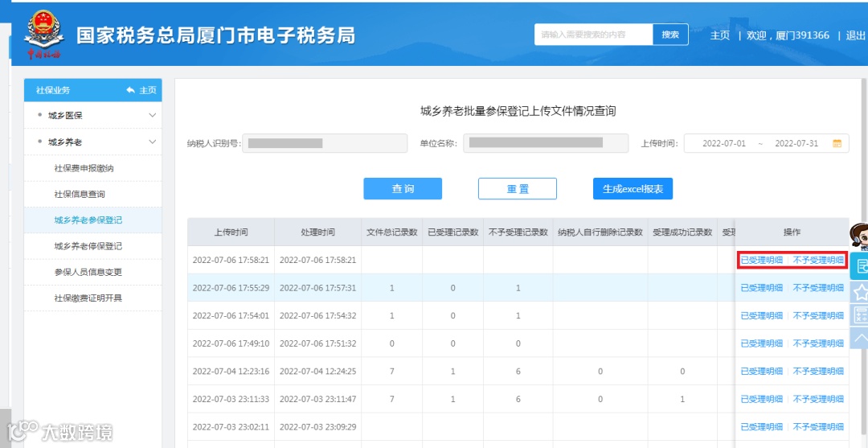Click processing time cell 2022-07-06 17:51:32
The height and width of the screenshot is (448, 868).
pyautogui.click(x=317, y=343)
